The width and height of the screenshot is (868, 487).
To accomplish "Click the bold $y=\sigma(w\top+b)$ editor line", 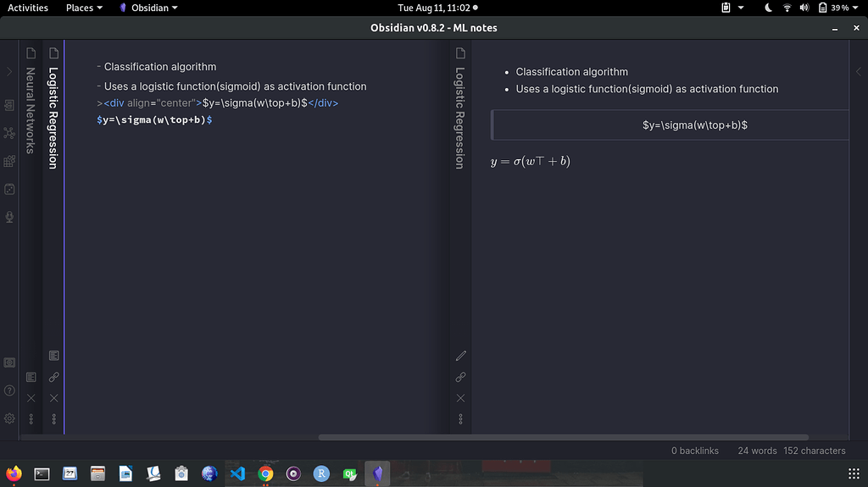I will [x=154, y=119].
